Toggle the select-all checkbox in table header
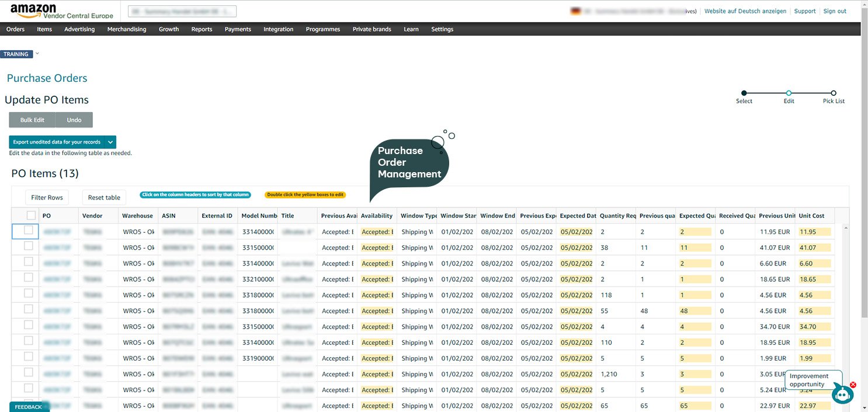The width and height of the screenshot is (868, 412). point(31,215)
